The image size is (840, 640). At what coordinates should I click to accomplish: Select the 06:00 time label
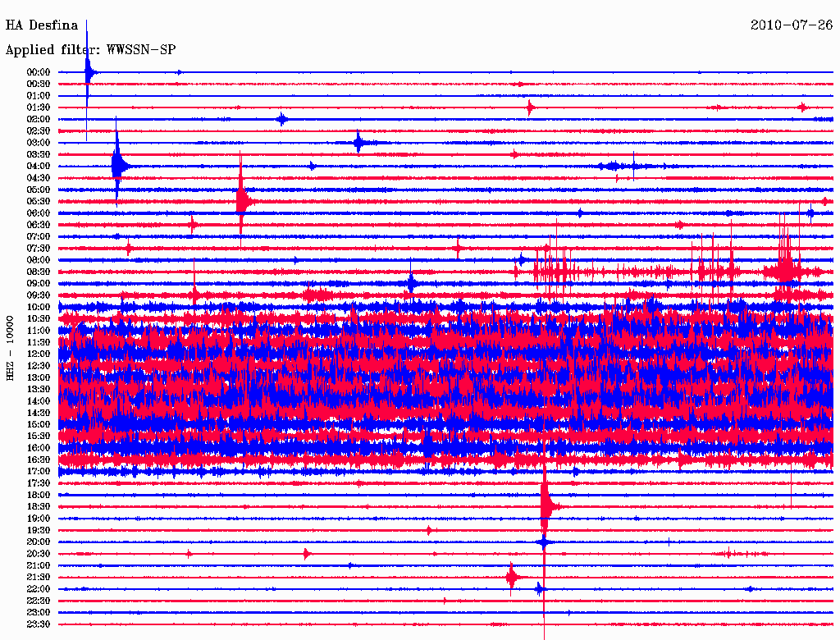39,213
